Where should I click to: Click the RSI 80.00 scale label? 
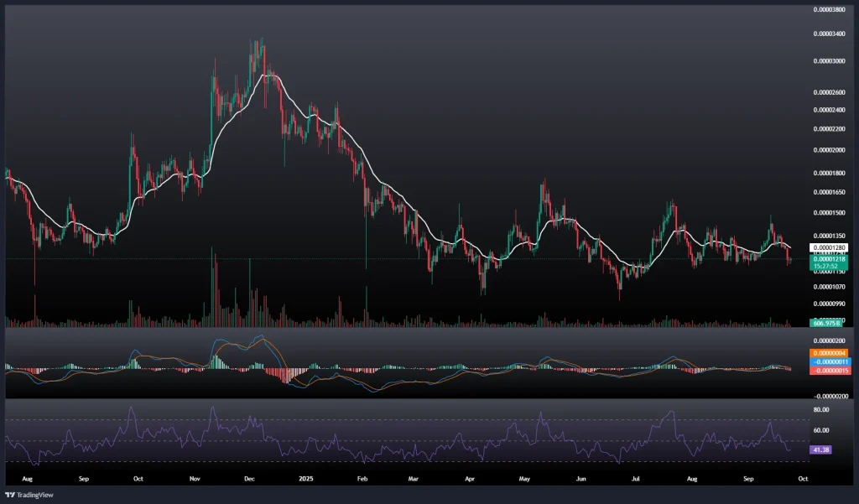[820, 409]
